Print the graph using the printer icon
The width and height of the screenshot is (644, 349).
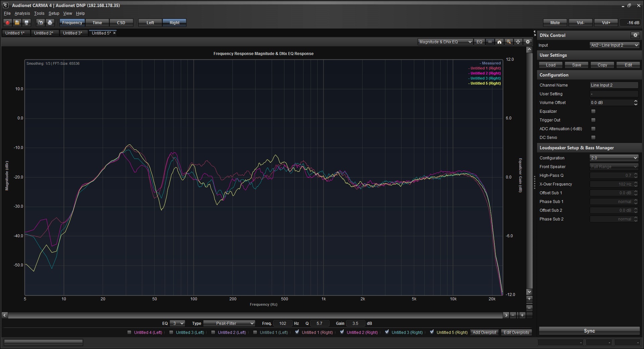[x=50, y=23]
